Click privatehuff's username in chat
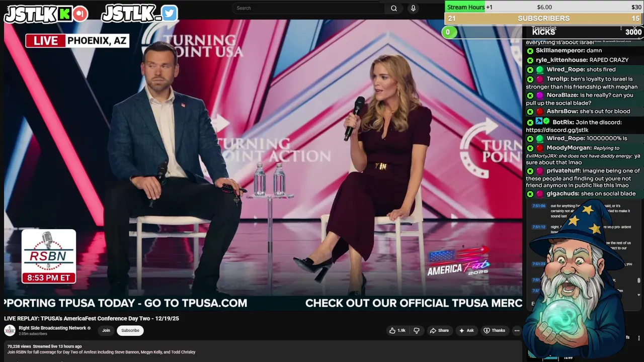 tap(563, 171)
